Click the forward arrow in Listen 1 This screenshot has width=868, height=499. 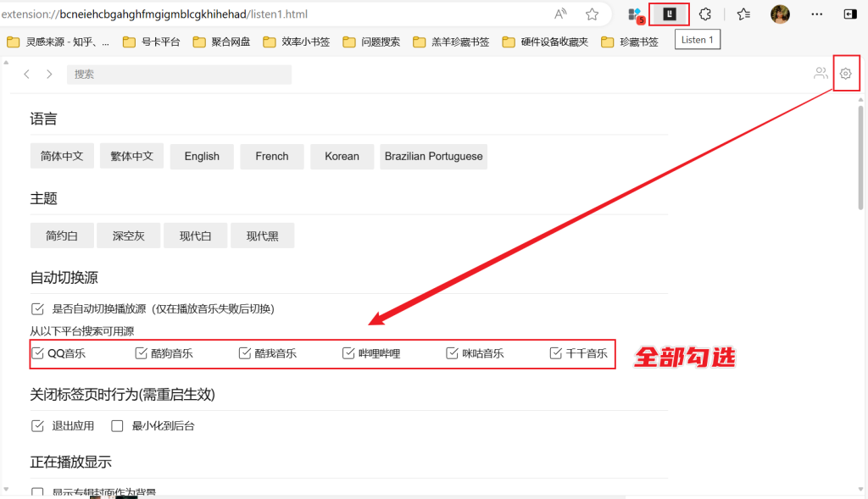click(x=49, y=74)
